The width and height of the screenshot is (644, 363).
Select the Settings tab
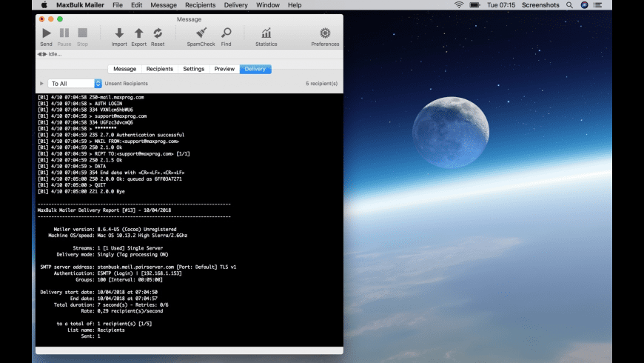(193, 69)
